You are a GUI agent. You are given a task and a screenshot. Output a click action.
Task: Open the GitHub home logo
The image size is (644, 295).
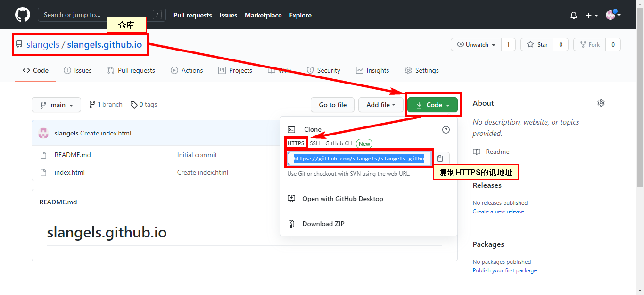(23, 15)
